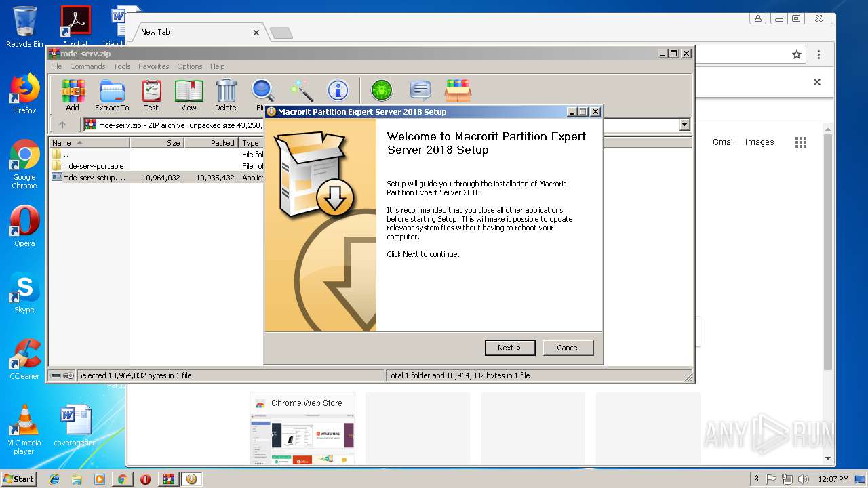Click the Gmail link in Chrome
Viewport: 868px width, 488px height.
point(724,142)
